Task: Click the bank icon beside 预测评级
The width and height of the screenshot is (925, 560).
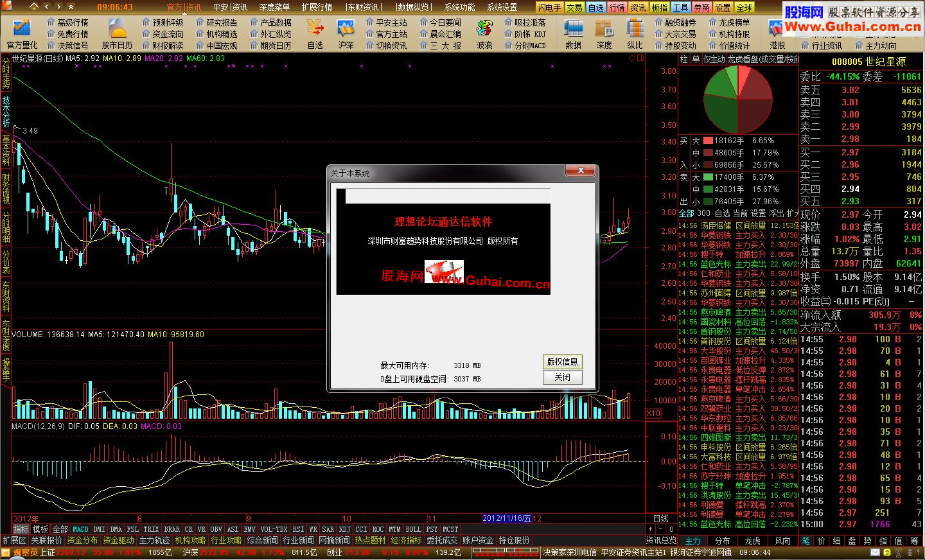Action: [146, 22]
